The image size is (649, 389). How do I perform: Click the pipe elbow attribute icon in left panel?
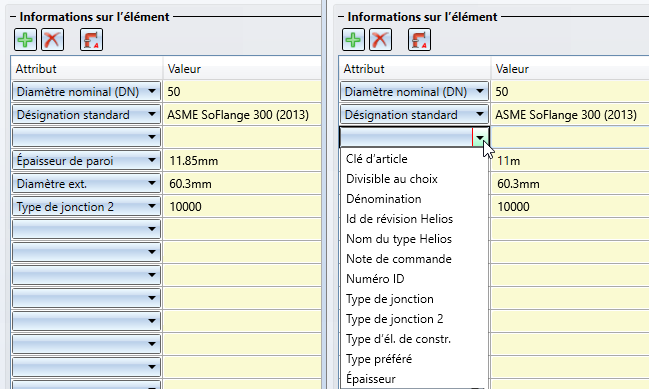91,40
